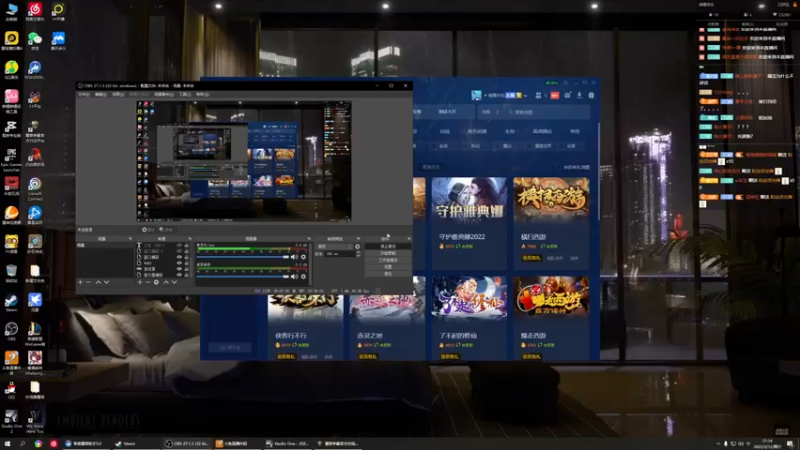Adjust the transition duration stepper arrows
800x450 pixels.
coord(358,254)
